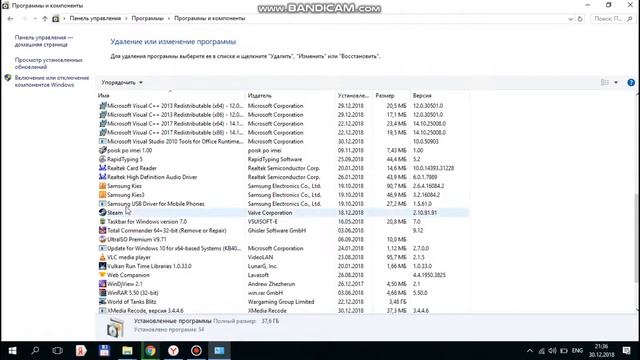Click Программы in the breadcrumb
The height and width of the screenshot is (360, 640).
click(147, 18)
